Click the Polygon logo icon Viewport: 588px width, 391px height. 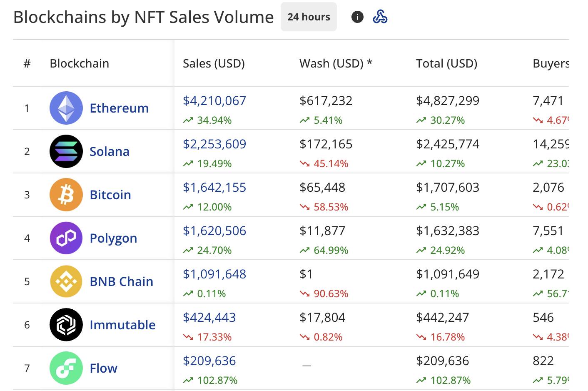pos(66,238)
